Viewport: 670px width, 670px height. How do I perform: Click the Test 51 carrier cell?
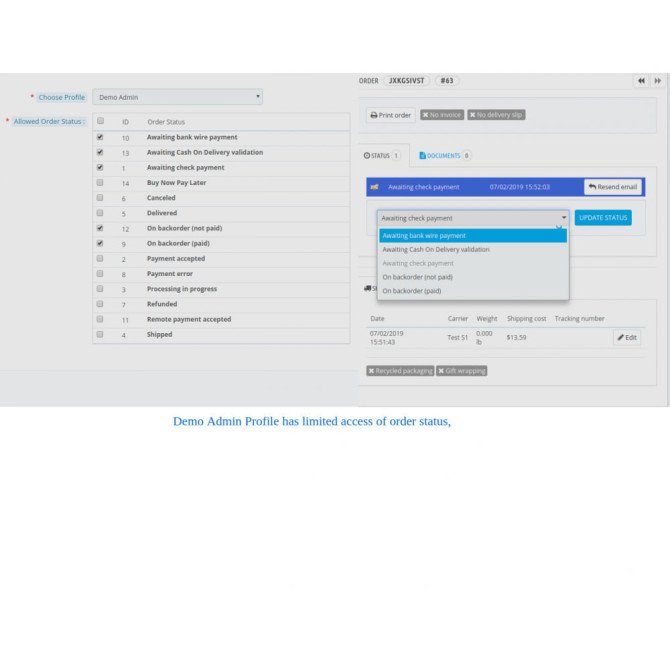tap(458, 338)
